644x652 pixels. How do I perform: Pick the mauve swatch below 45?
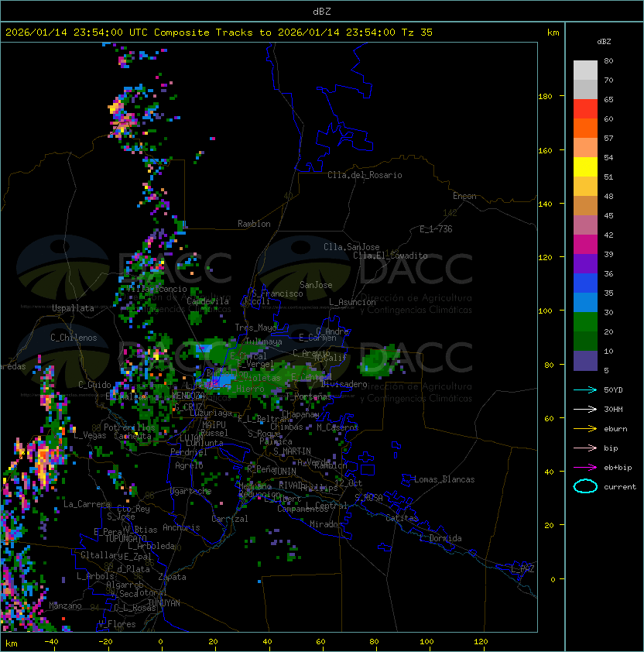585,225
